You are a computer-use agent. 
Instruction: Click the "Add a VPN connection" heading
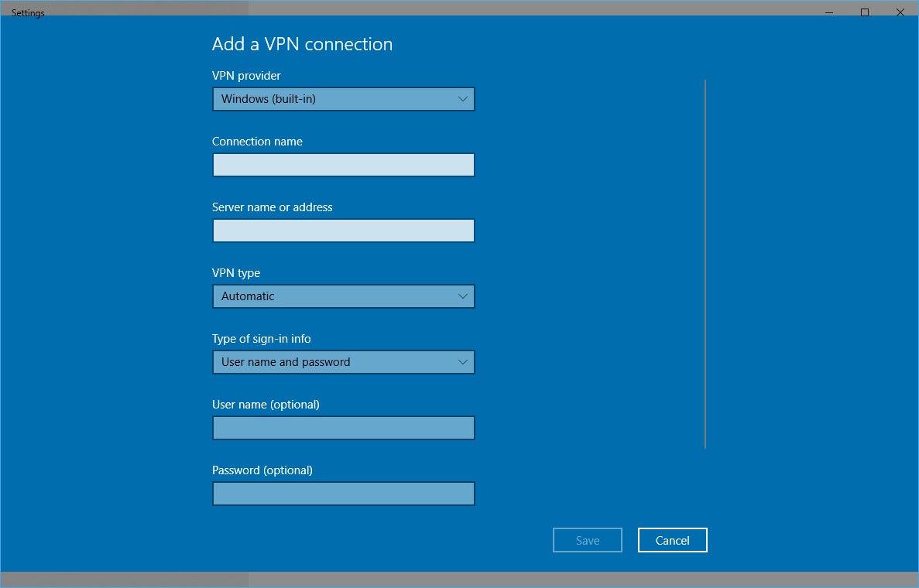click(x=302, y=44)
